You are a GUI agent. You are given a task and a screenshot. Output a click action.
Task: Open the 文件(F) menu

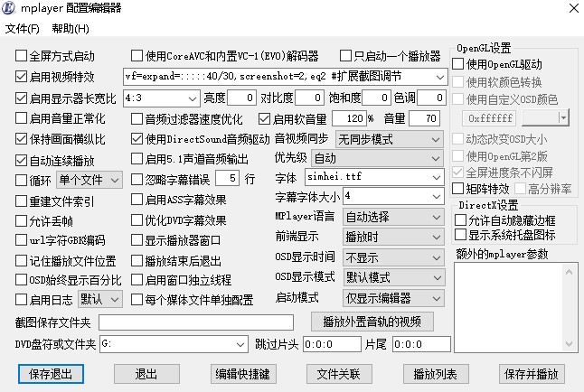point(23,29)
